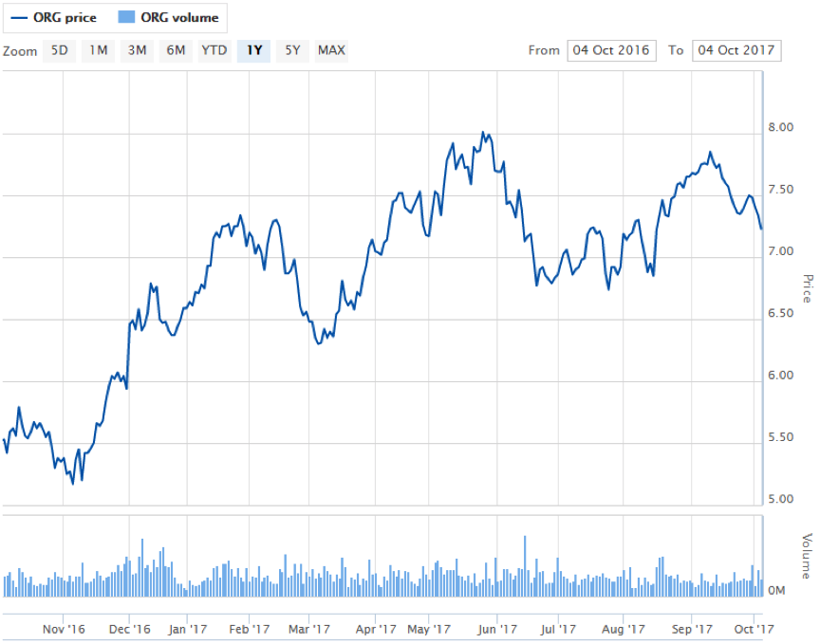Click the active 1Y zoom button
This screenshot has width=820, height=644.
point(254,50)
